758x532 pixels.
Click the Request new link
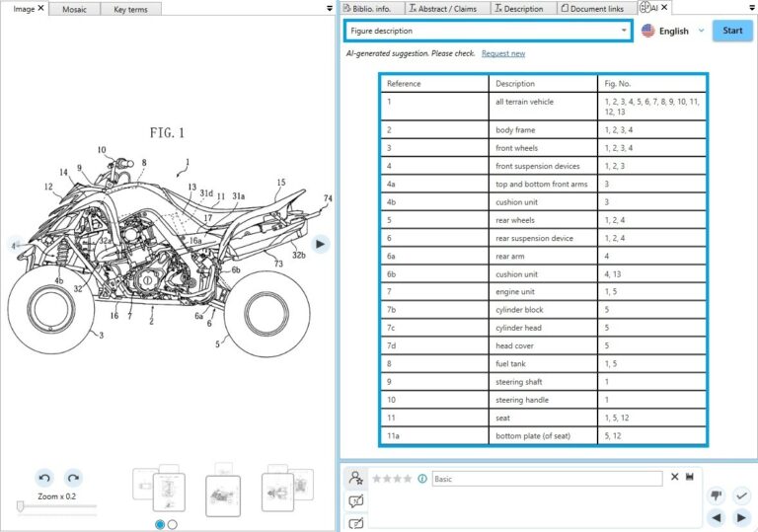[503, 53]
